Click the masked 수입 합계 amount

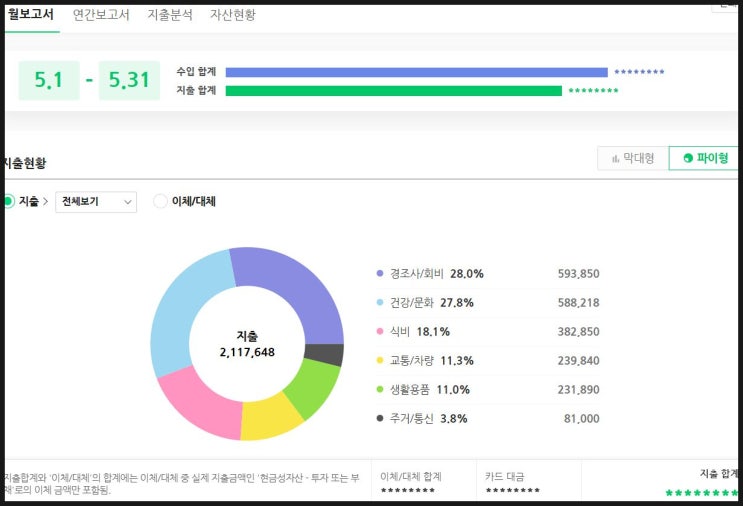click(x=639, y=72)
